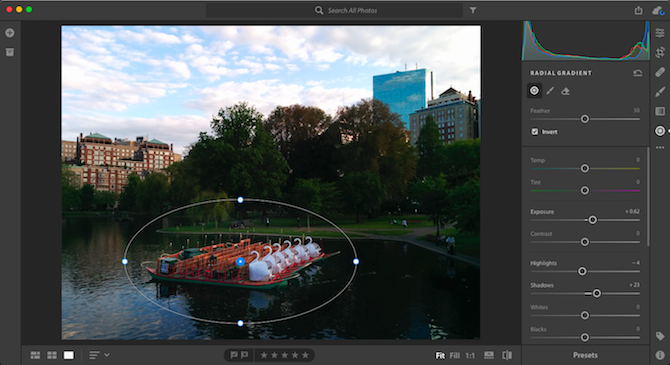Select the Linear Gradient tool

click(660, 111)
